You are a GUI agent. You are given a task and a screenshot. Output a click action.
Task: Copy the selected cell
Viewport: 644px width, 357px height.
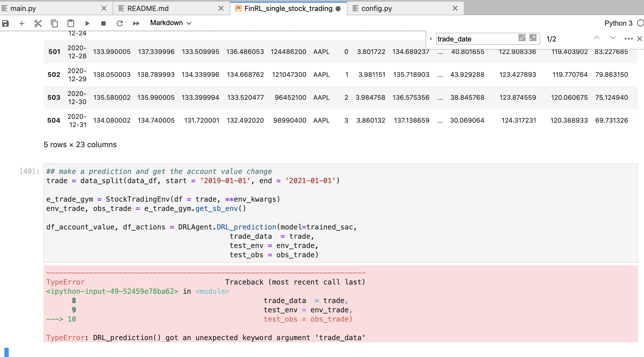[x=54, y=23]
